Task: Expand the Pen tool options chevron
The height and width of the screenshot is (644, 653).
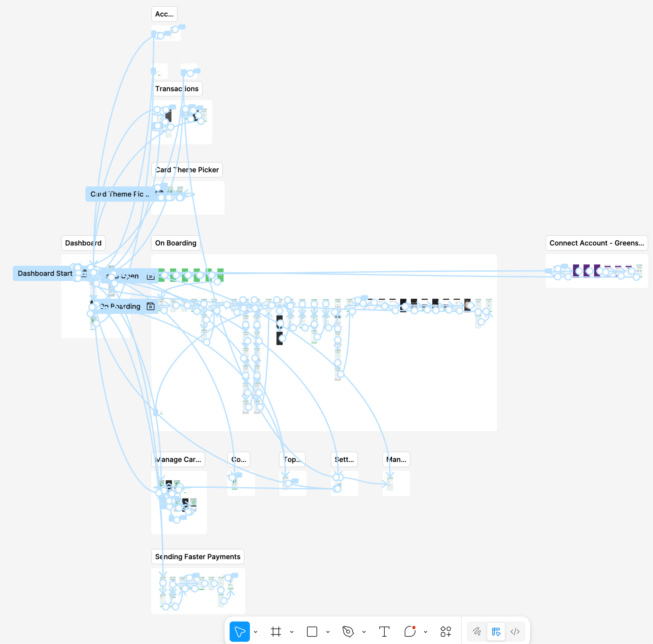Action: [x=364, y=631]
